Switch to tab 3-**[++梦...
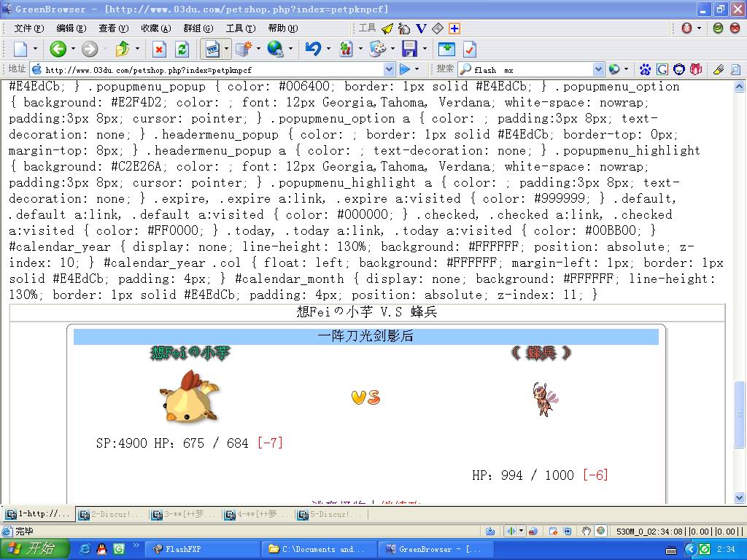Screen dimensions: 747x560 pyautogui.click(x=185, y=514)
